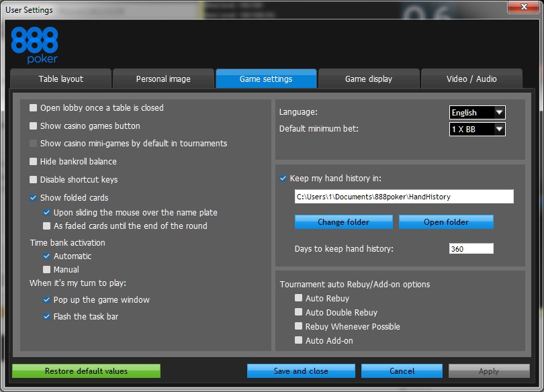This screenshot has height=392, width=544.
Task: Tick the Show casino games button checkbox
Action: (x=34, y=126)
